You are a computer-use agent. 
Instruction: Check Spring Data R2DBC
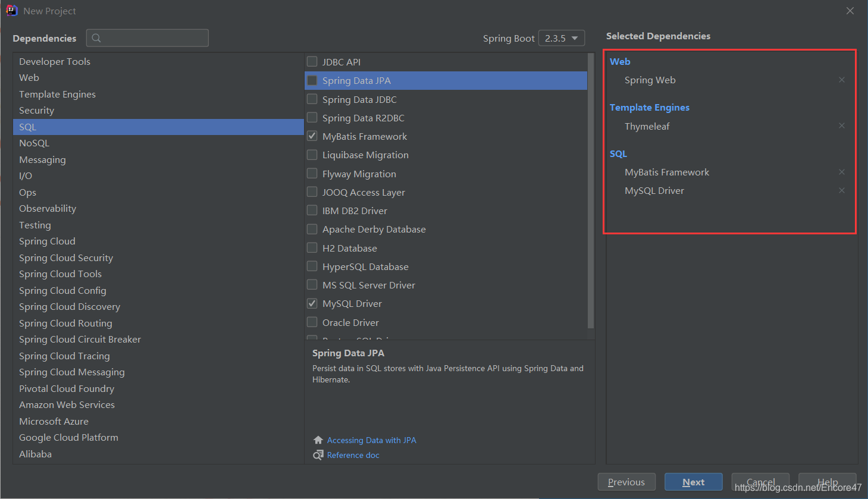(x=312, y=118)
